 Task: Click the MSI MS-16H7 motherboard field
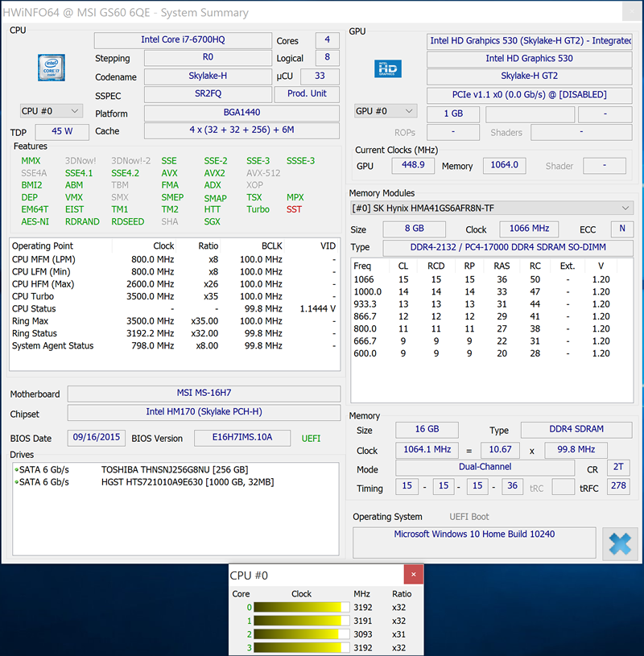(204, 394)
